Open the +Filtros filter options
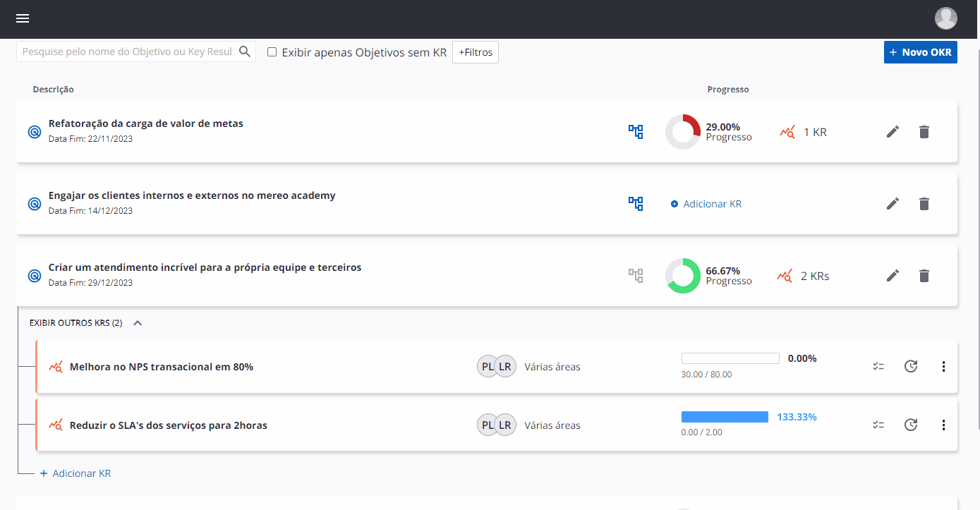Image resolution: width=980 pixels, height=510 pixels. (x=475, y=52)
